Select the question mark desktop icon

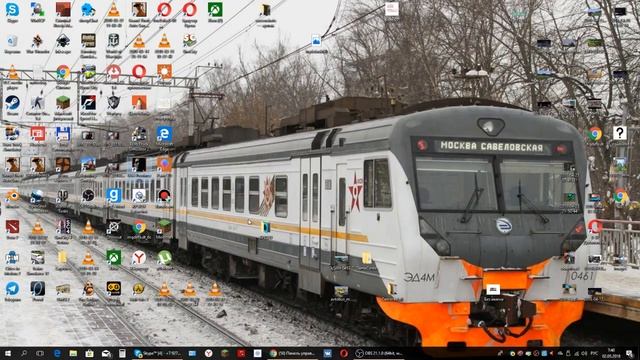pyautogui.click(x=620, y=133)
